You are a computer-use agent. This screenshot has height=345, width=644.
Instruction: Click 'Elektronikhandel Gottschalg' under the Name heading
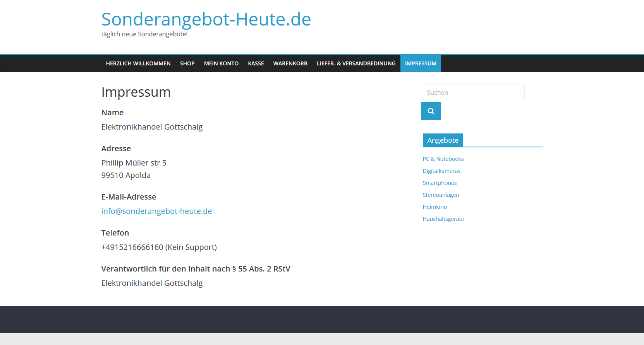tap(152, 127)
